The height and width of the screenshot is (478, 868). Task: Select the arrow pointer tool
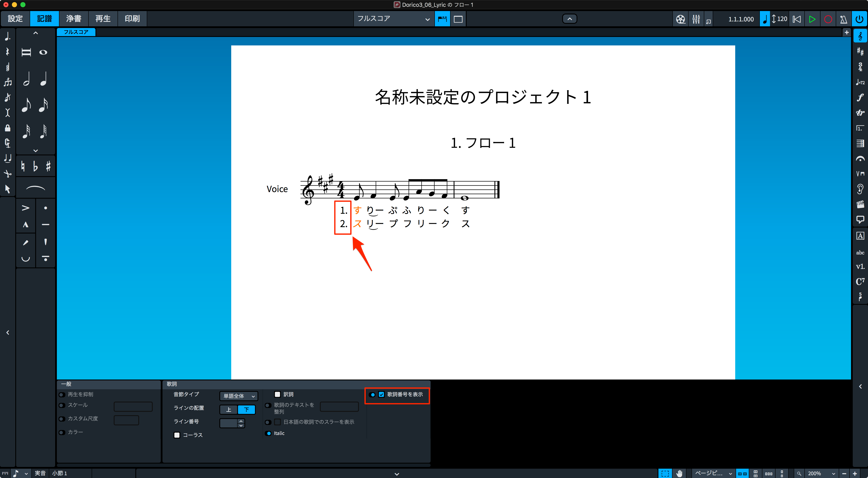tap(7, 189)
